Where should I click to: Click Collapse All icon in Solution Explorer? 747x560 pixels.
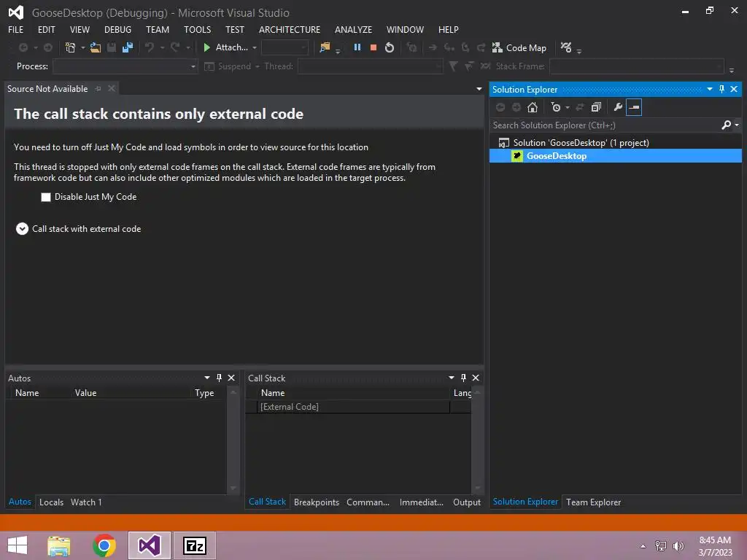point(596,107)
